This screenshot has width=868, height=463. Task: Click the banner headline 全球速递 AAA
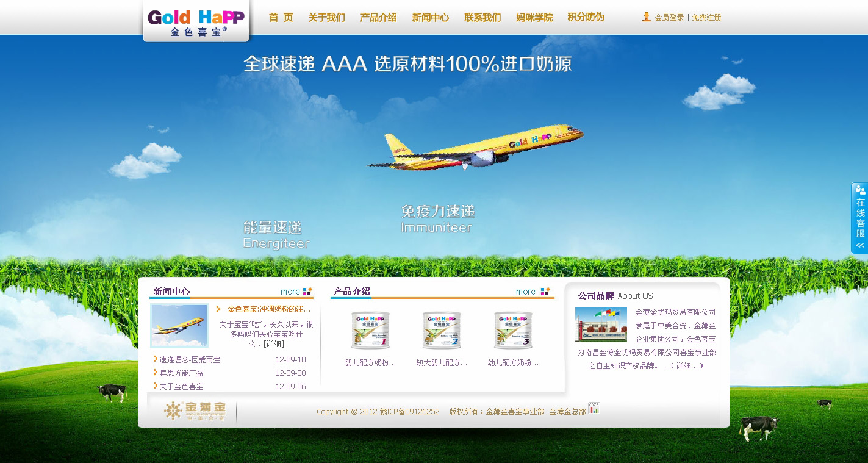pos(305,63)
